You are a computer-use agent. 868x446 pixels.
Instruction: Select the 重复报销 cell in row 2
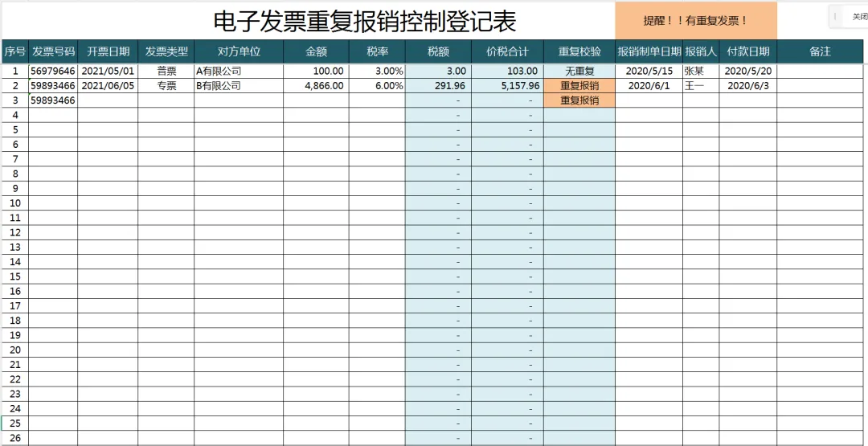pos(579,86)
